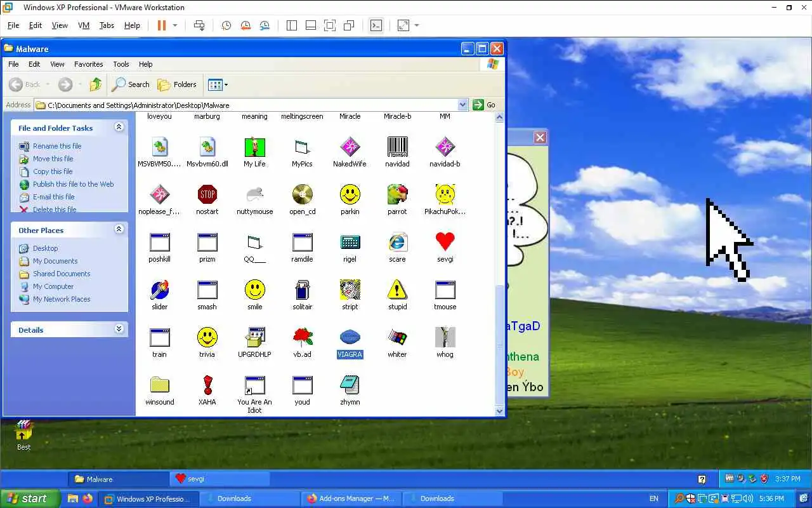The height and width of the screenshot is (508, 812).
Task: Toggle the Folders pane button
Action: 177,84
